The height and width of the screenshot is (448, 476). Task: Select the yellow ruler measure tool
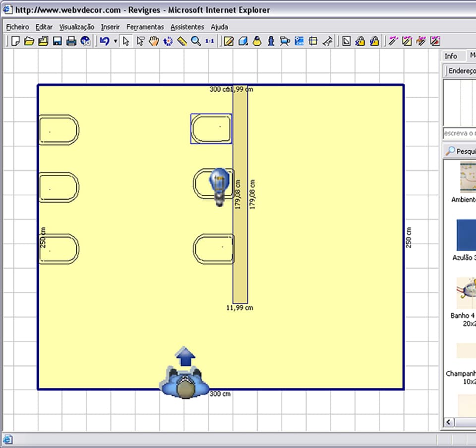(182, 41)
